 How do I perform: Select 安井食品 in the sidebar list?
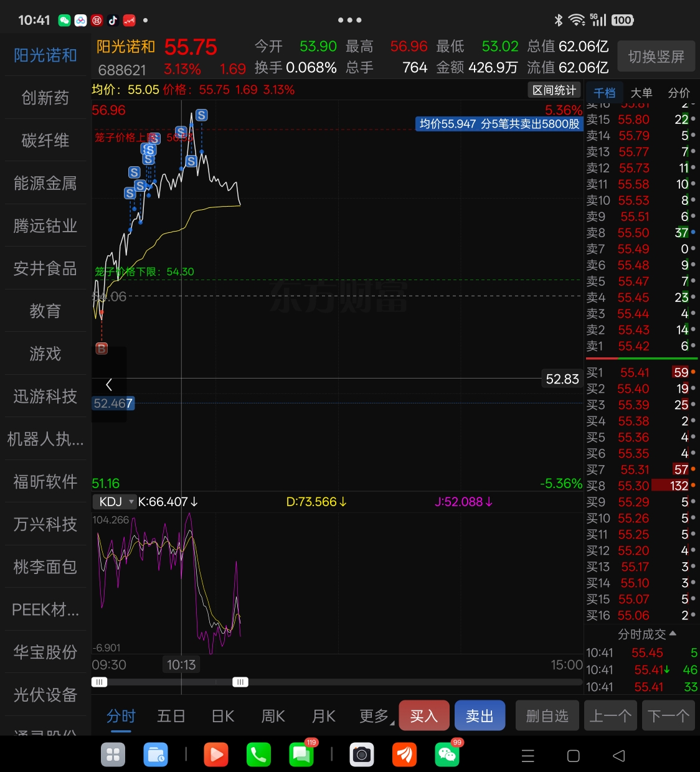[45, 268]
